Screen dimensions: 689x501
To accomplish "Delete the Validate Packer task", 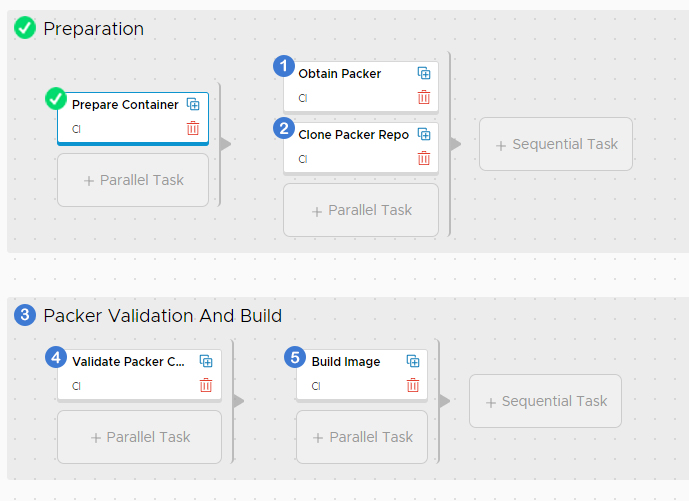I will 206,385.
